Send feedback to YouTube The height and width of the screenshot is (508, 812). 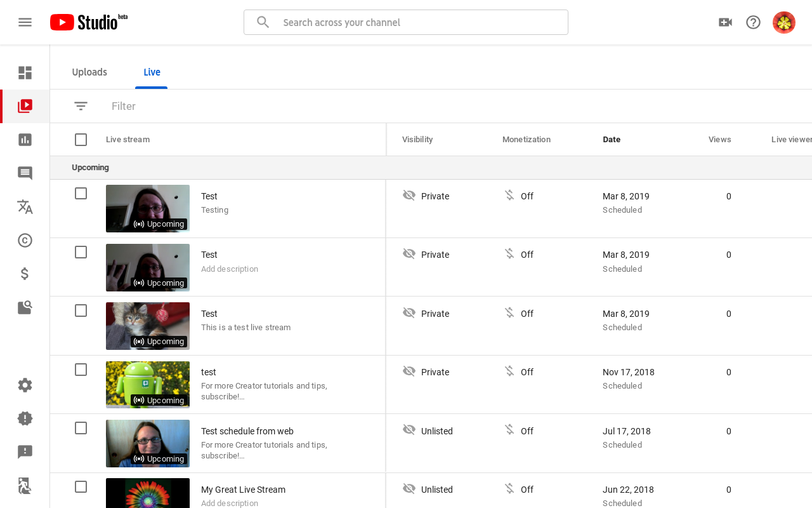point(25,451)
